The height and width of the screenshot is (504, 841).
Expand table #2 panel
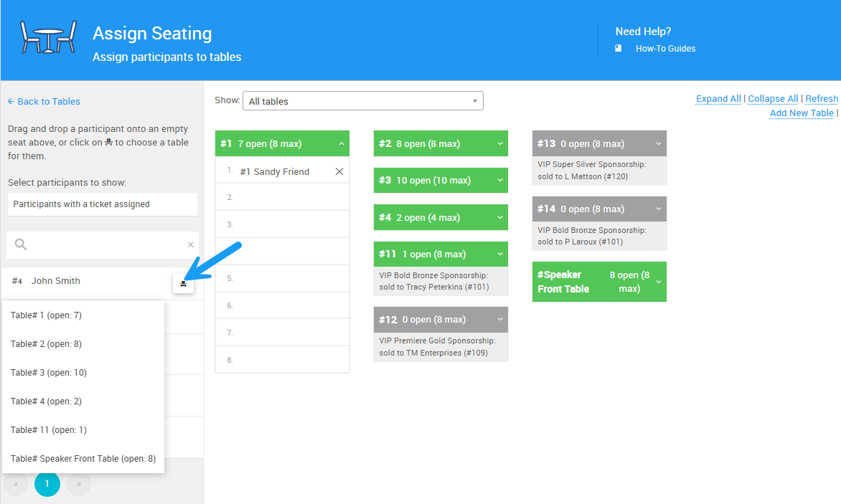pyautogui.click(x=500, y=143)
